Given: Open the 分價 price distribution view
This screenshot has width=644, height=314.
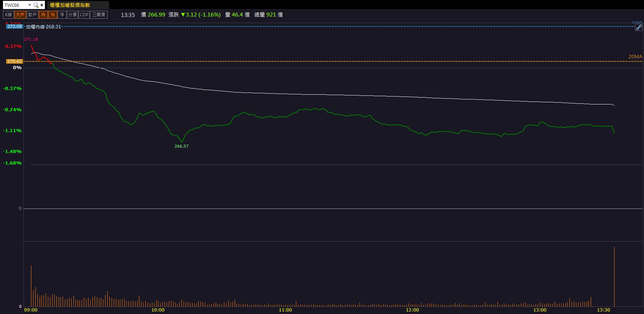Looking at the screenshot, I should (72, 15).
